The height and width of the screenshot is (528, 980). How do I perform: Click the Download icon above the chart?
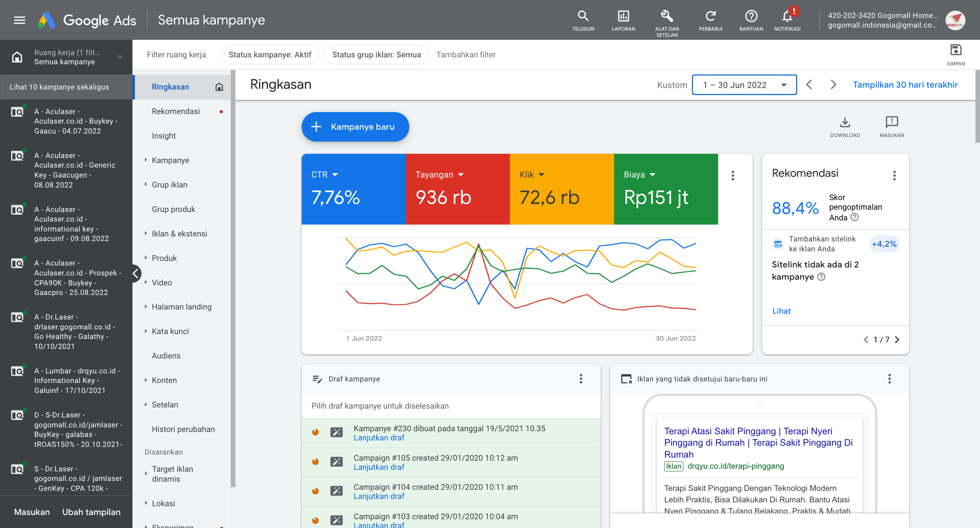pyautogui.click(x=845, y=122)
